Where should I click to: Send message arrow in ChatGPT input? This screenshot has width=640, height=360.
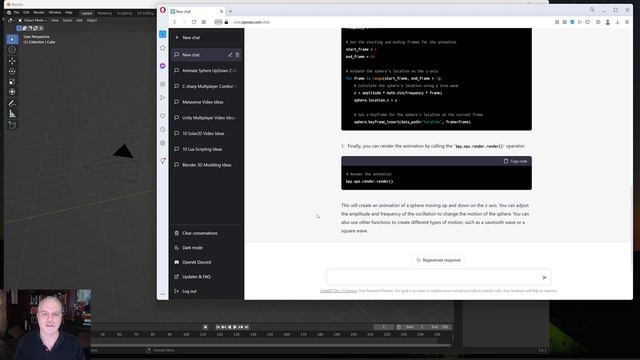click(x=544, y=278)
